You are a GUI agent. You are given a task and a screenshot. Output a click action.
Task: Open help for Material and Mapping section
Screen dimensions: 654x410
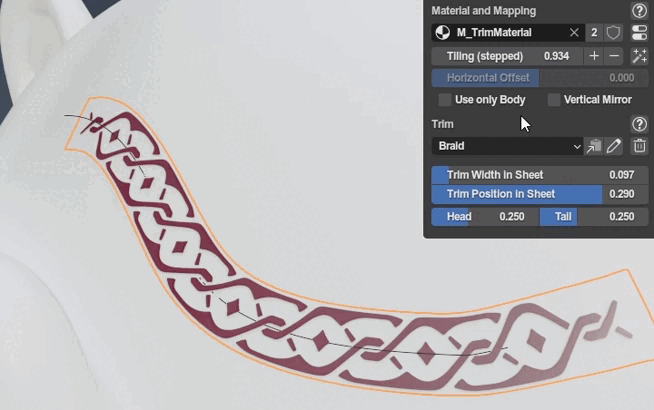[x=640, y=10]
